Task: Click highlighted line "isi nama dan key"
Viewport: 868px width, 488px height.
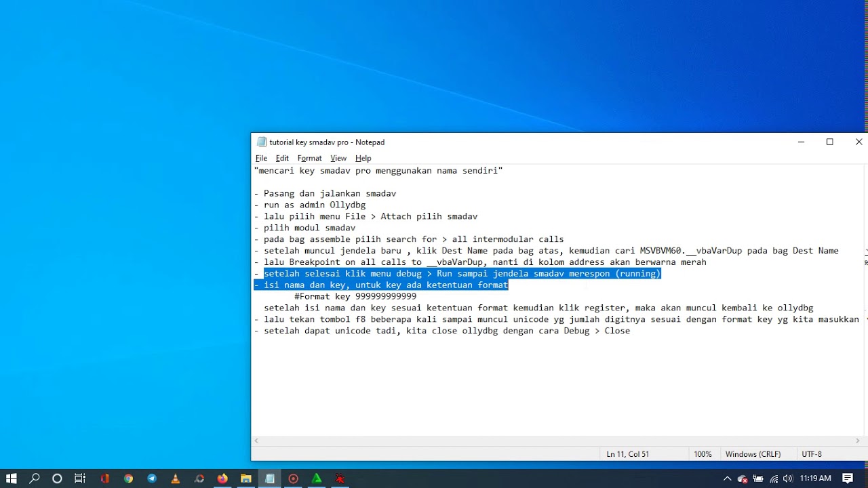Action: [x=381, y=285]
